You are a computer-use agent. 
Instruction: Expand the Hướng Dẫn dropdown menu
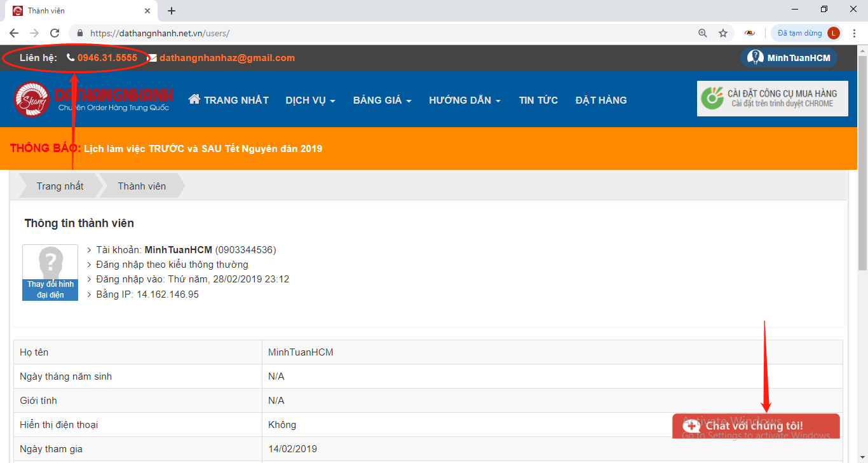(x=465, y=100)
